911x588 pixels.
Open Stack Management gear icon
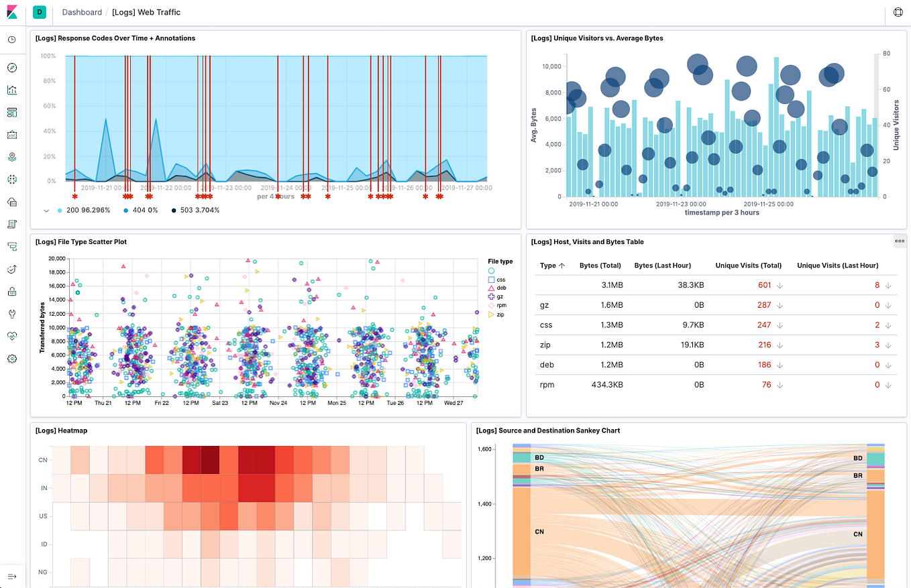tap(13, 358)
